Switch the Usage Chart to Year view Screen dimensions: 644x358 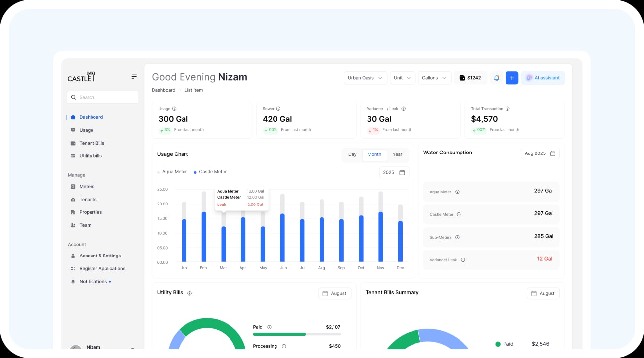coord(398,154)
